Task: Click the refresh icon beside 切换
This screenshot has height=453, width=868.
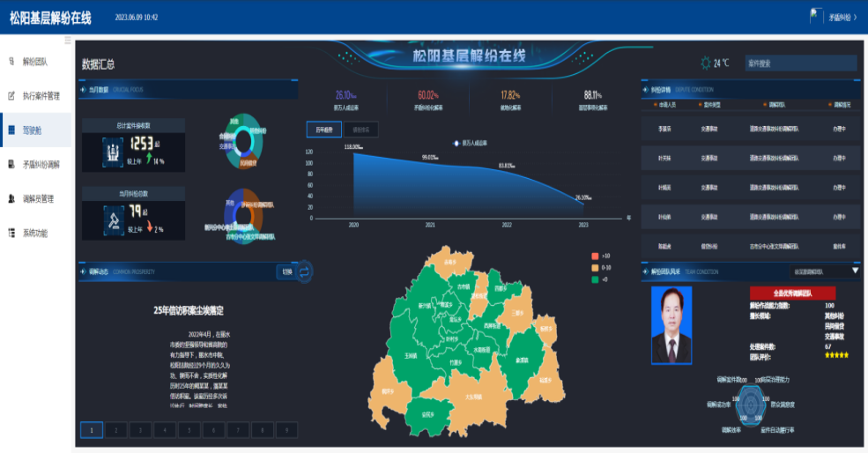Action: tap(305, 272)
